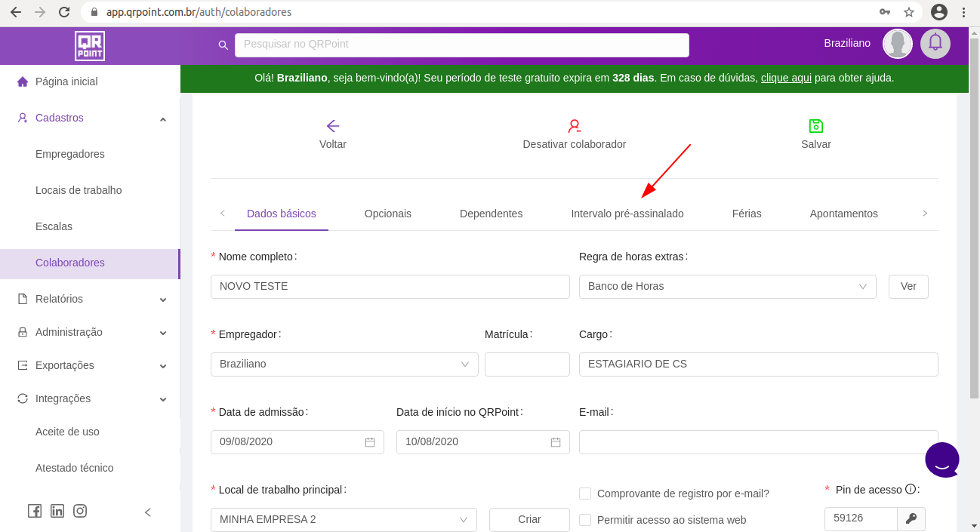Open the Regra de horas extras dropdown
The image size is (980, 532).
point(727,287)
